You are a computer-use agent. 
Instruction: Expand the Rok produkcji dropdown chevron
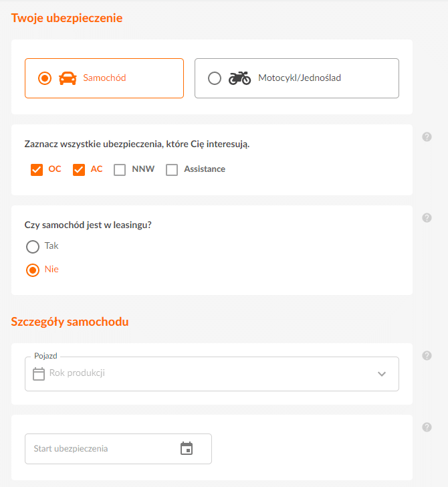coord(382,374)
